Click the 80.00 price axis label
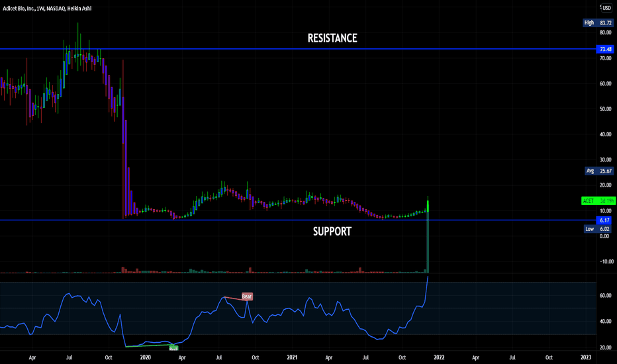 (605, 32)
